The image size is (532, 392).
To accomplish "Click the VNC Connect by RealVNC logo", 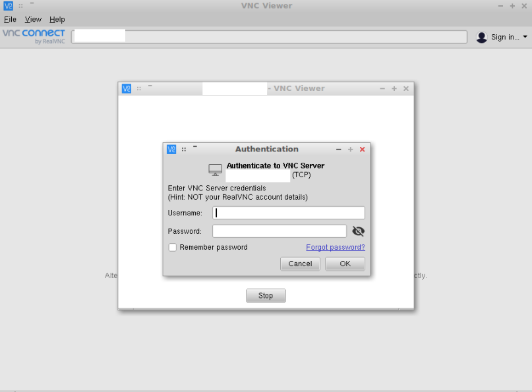I will click(x=34, y=36).
